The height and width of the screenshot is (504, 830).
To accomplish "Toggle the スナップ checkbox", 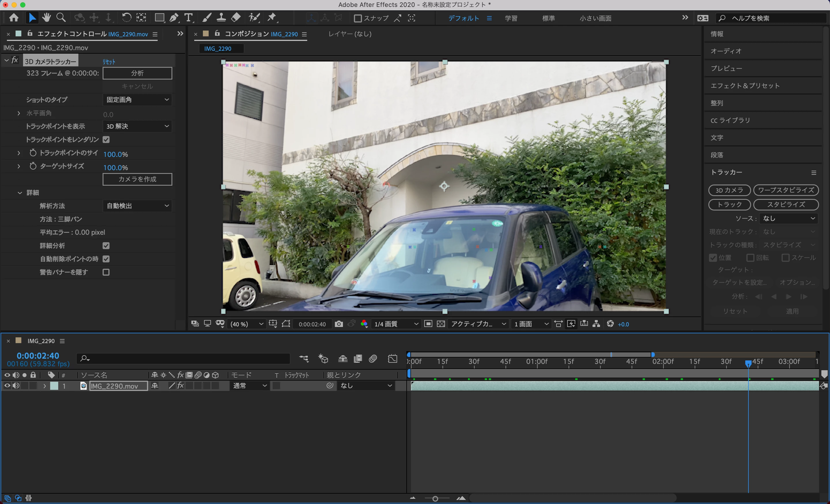I will (358, 18).
